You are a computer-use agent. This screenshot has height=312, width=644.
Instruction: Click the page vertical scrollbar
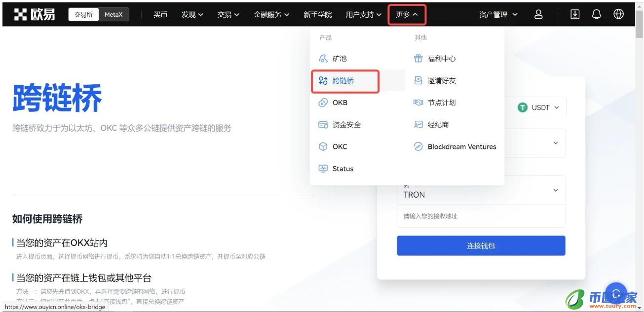639,148
